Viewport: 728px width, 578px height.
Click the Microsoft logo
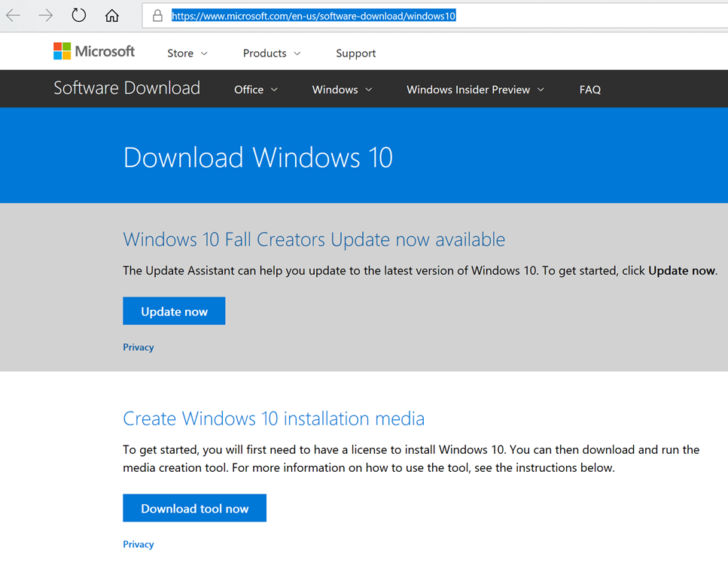click(94, 51)
